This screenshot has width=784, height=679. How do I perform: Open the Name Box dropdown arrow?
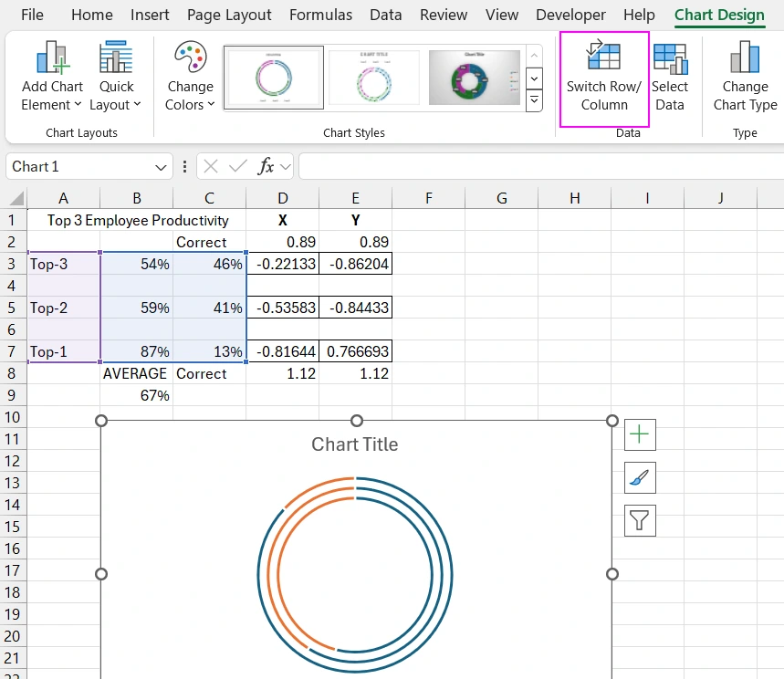coord(160,166)
